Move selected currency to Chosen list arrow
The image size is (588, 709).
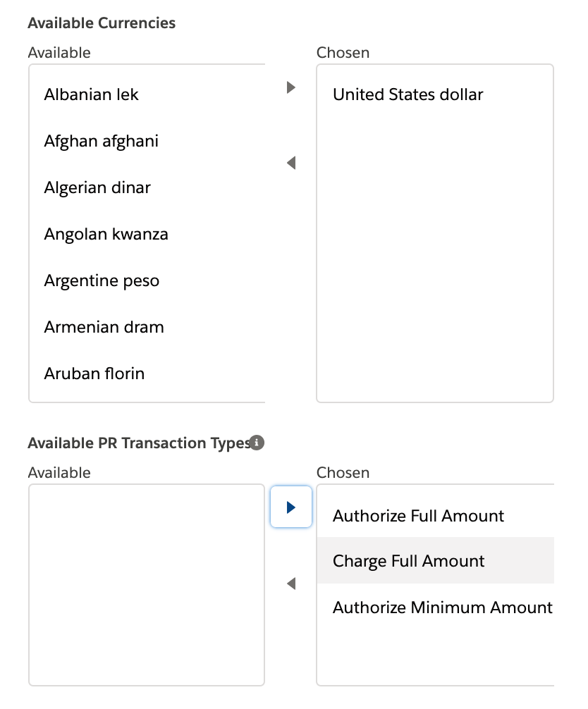click(291, 88)
